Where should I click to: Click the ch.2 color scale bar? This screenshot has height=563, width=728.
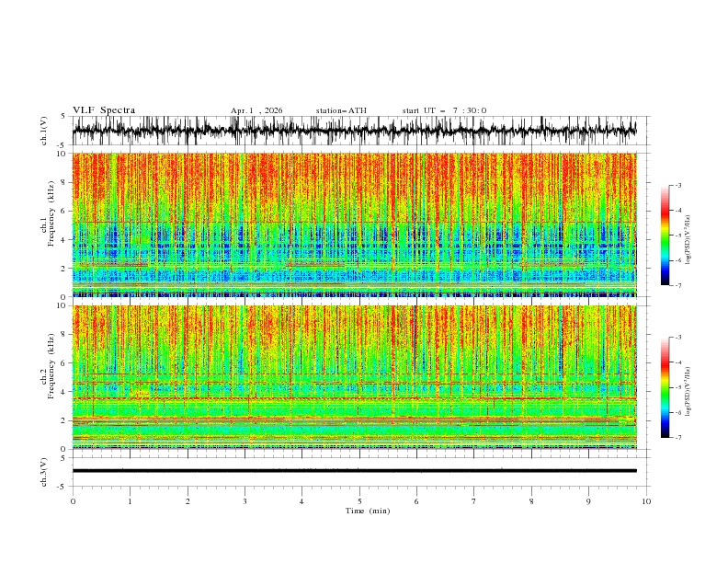point(665,387)
